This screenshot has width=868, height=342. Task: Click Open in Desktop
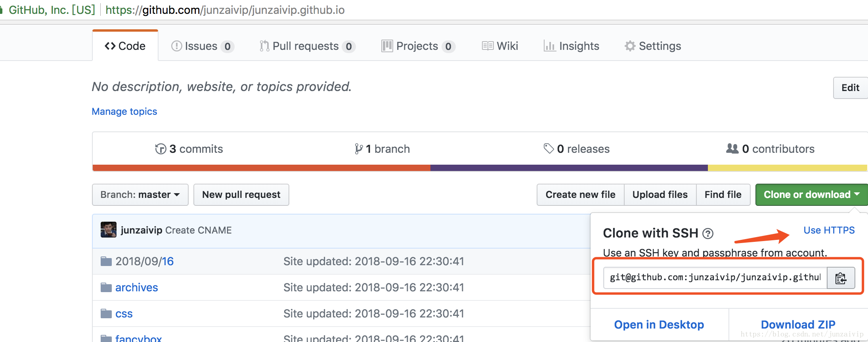(x=659, y=325)
